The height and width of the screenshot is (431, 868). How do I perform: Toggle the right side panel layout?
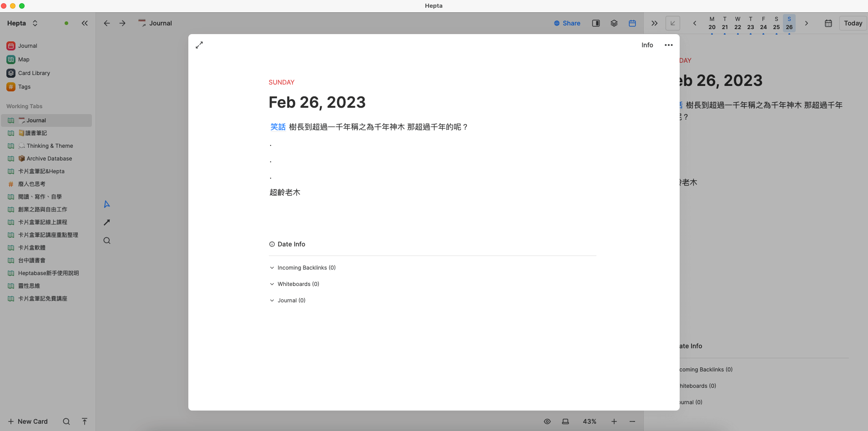pyautogui.click(x=595, y=23)
